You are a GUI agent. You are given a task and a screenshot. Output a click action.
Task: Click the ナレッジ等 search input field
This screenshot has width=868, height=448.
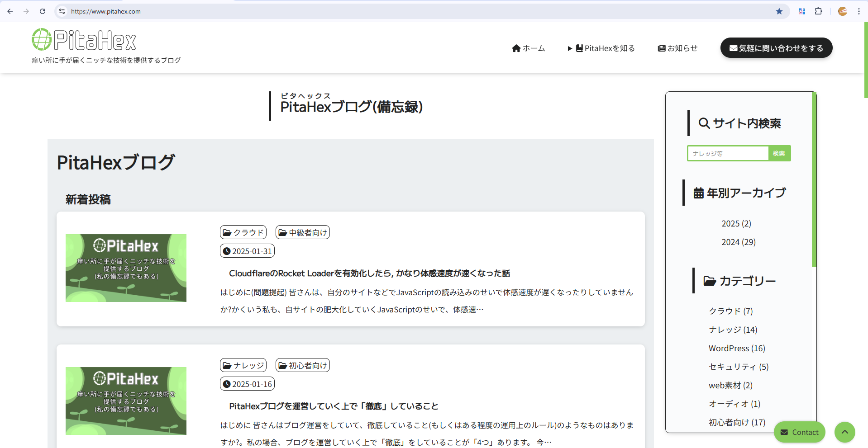tap(727, 153)
